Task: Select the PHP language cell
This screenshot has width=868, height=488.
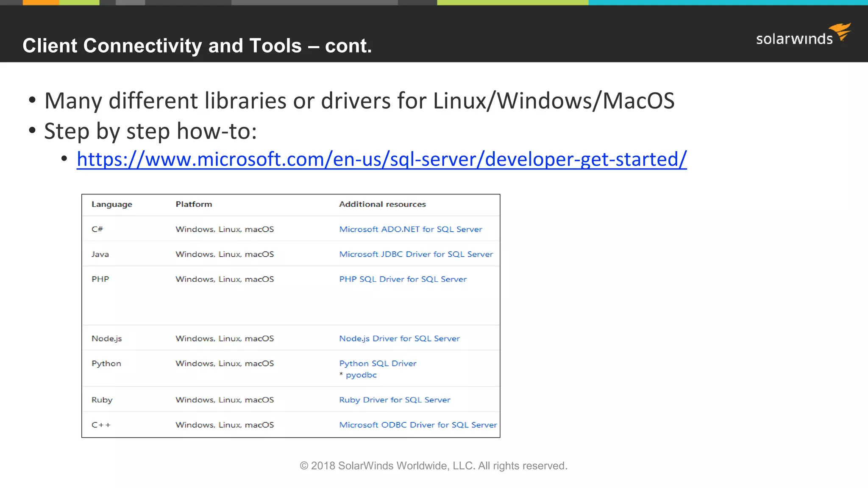Action: click(100, 279)
